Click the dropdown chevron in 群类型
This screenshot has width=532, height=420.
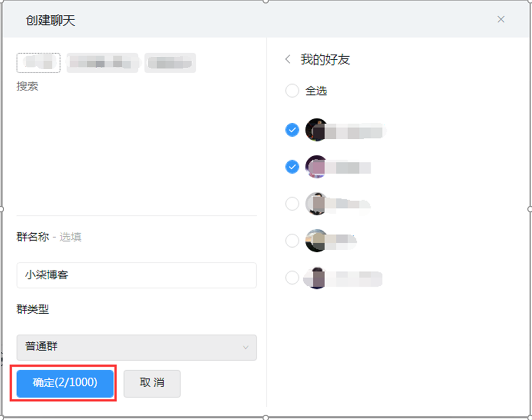point(246,347)
